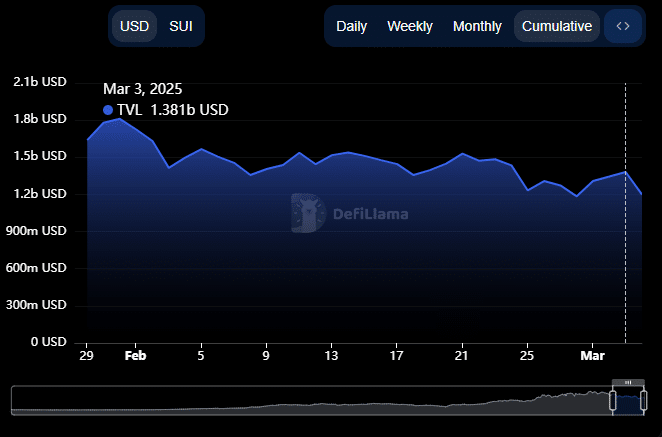
Task: Click the highlighted selected range in the timeline
Action: click(628, 401)
